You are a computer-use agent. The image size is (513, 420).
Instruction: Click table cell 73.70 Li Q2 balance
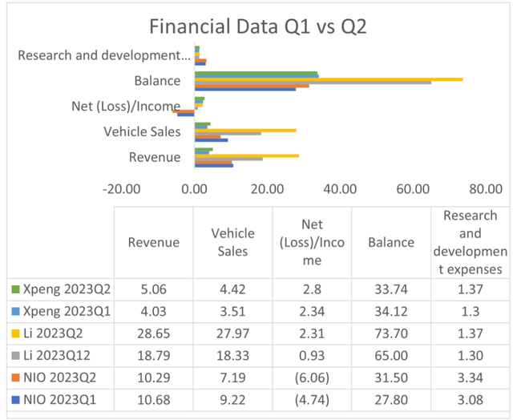coord(391,333)
